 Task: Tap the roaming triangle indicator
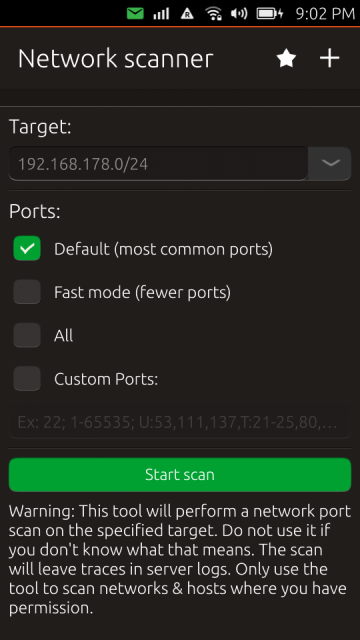coord(187,14)
